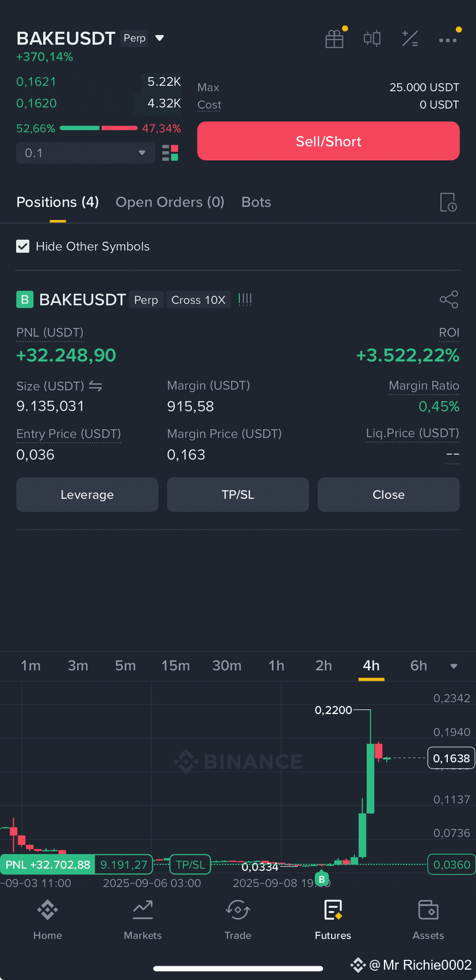Viewport: 476px width, 980px height.
Task: Open the gift rewards icon
Action: [x=334, y=39]
